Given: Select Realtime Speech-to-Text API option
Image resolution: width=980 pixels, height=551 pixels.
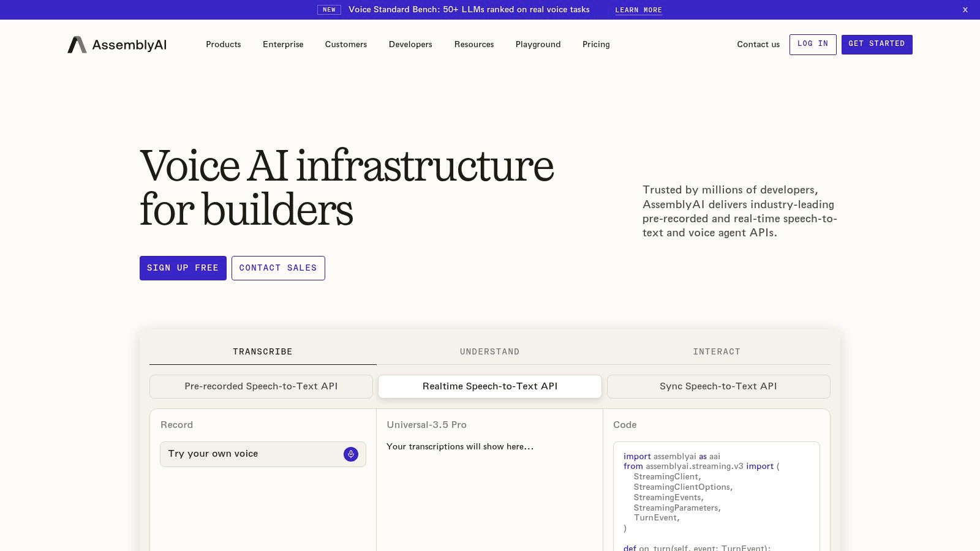Looking at the screenshot, I should click(490, 386).
